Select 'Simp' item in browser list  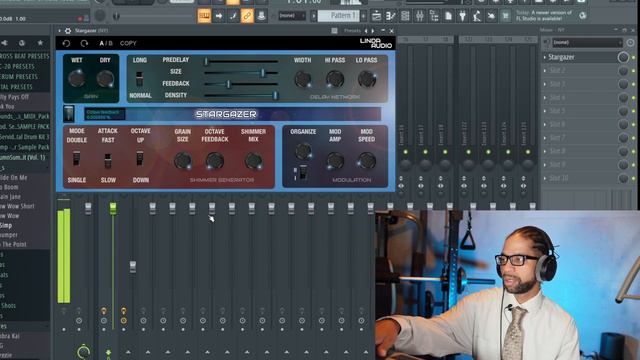click(6, 225)
